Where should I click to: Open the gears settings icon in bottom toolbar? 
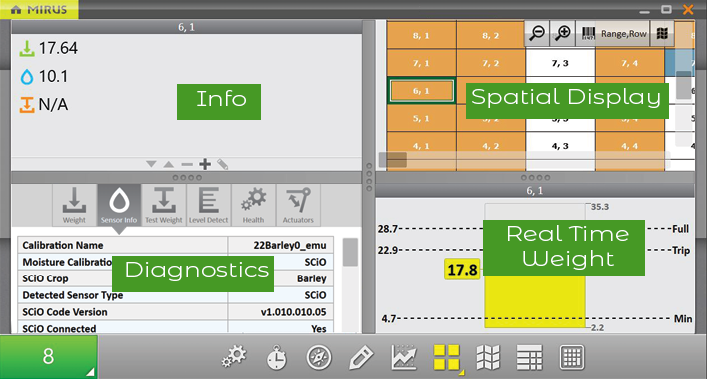[234, 357]
